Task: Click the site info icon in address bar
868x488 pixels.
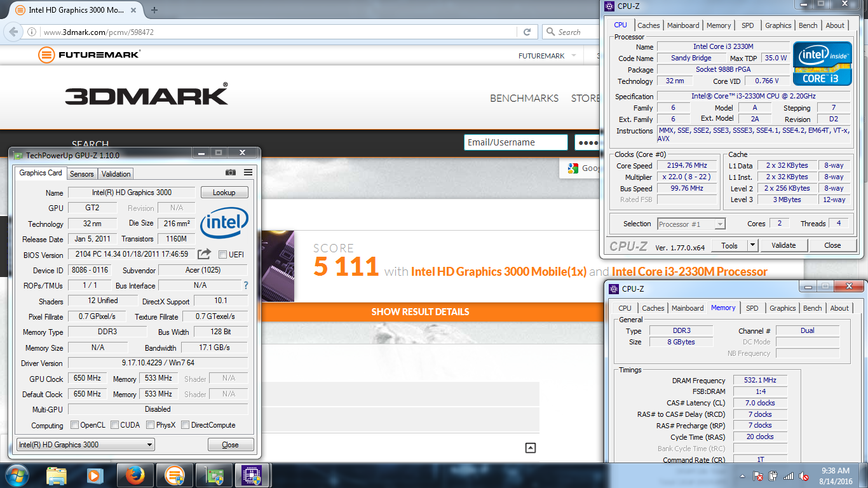Action: [x=32, y=32]
